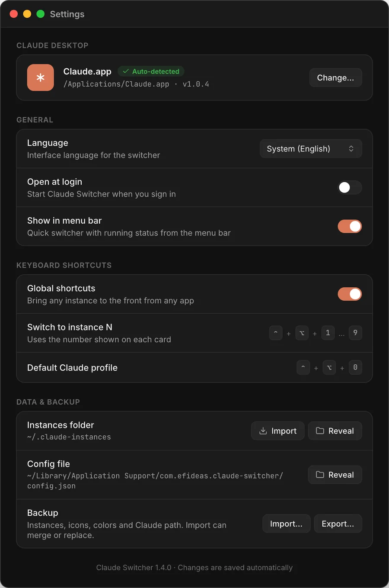The height and width of the screenshot is (588, 389).
Task: Click the yellow window minimize button
Action: point(27,14)
